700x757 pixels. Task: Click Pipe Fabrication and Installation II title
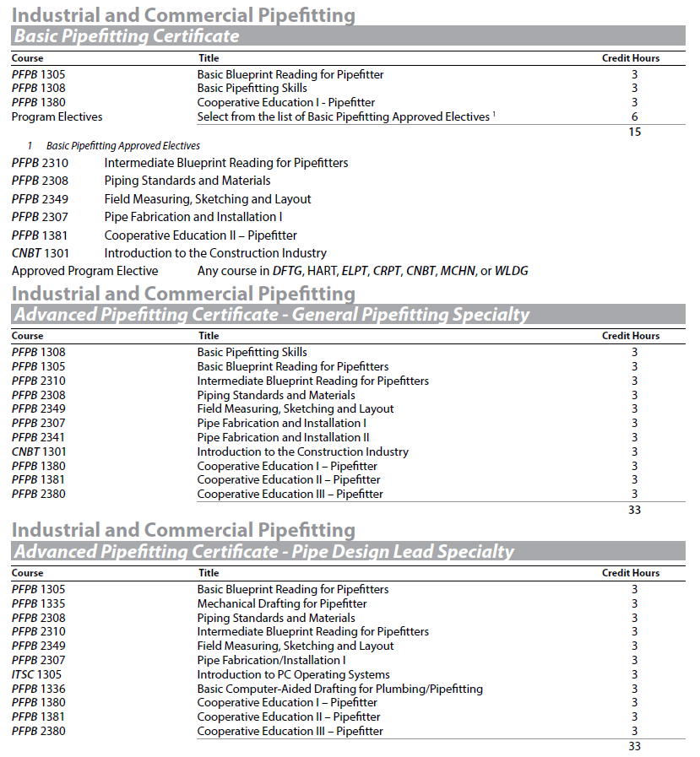point(283,437)
